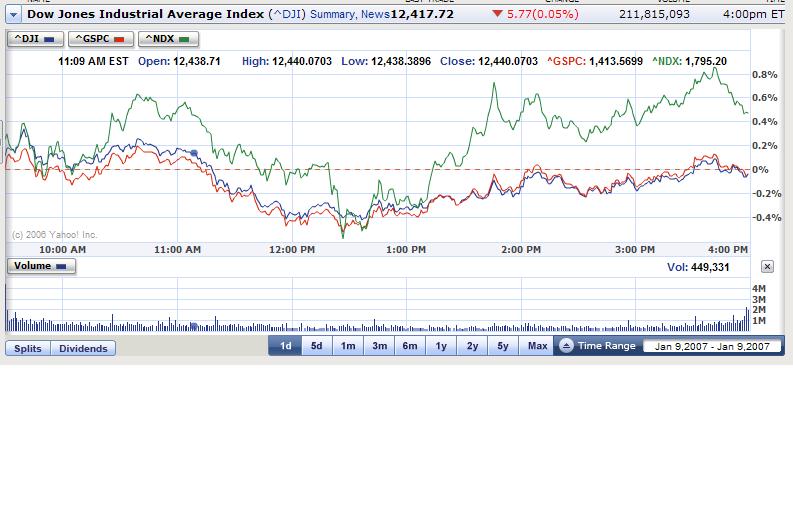This screenshot has height=511, width=793.
Task: Close the volume panel with X
Action: [767, 267]
